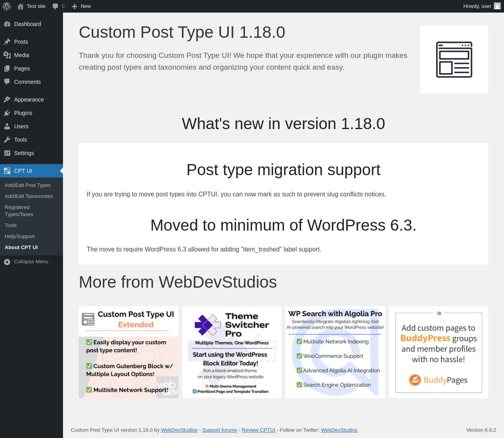Open Tools under CPT UI submenu
Screen dimensions: 504x438
(11, 225)
